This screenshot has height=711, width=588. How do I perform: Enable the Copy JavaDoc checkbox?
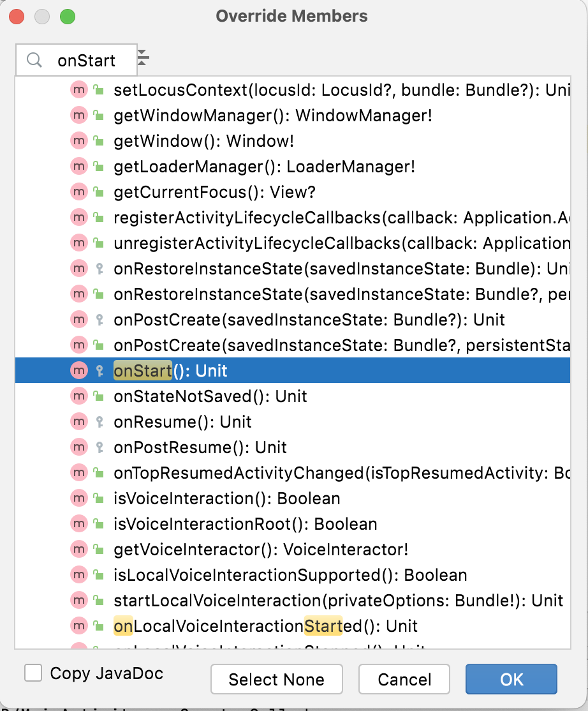[x=33, y=673]
